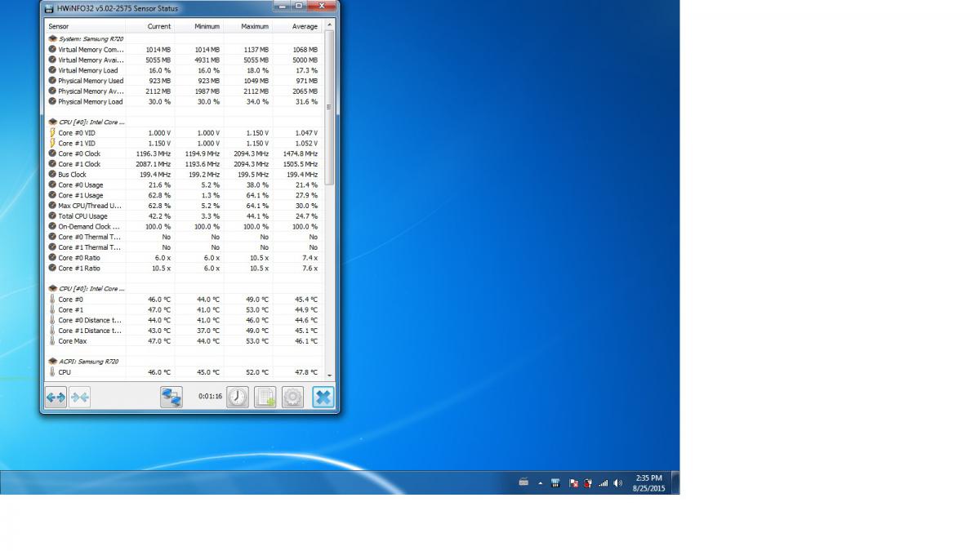
Task: Select the Core #1 Usage row label
Action: click(x=81, y=196)
